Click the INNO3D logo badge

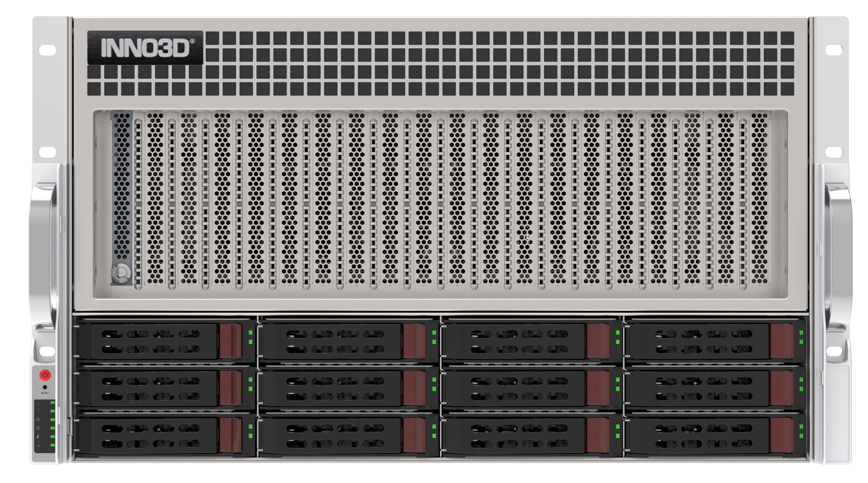pyautogui.click(x=145, y=48)
